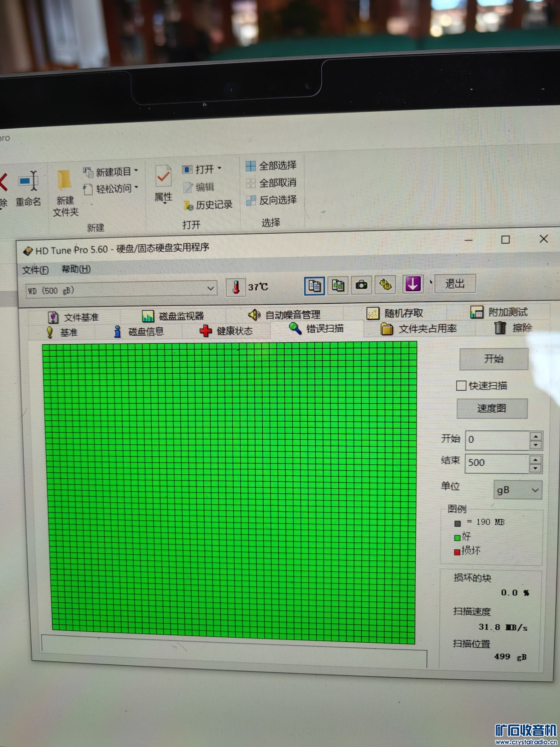Open the 文件(F) menu
The image size is (560, 747).
click(35, 270)
